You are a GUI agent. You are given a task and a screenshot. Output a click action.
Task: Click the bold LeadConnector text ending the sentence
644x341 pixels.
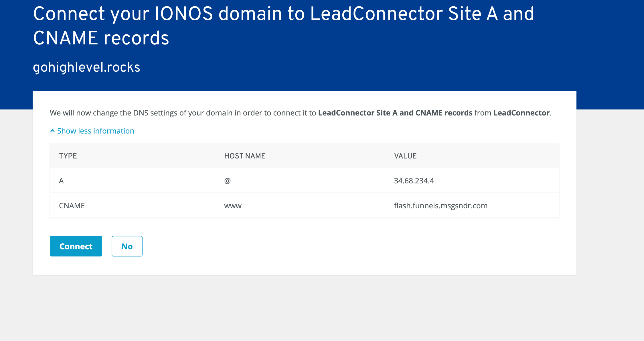point(521,113)
